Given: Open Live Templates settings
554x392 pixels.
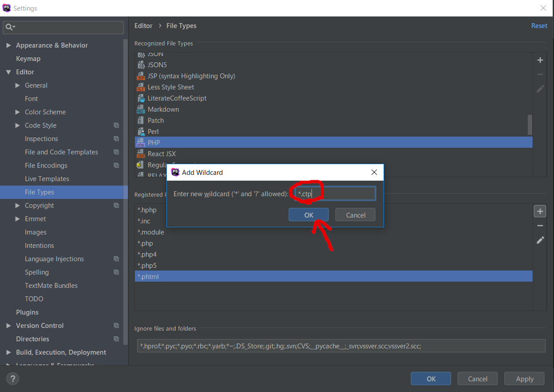Looking at the screenshot, I should tap(47, 179).
